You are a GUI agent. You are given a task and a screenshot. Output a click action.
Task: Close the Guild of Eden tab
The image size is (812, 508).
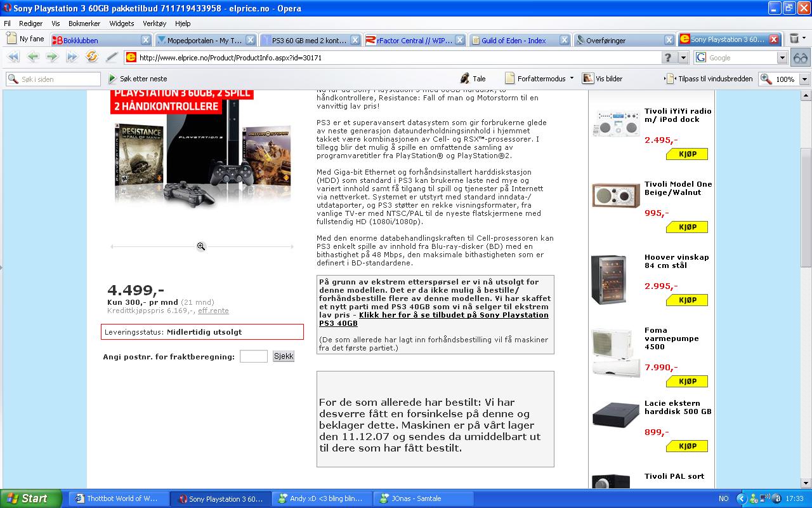click(x=564, y=40)
